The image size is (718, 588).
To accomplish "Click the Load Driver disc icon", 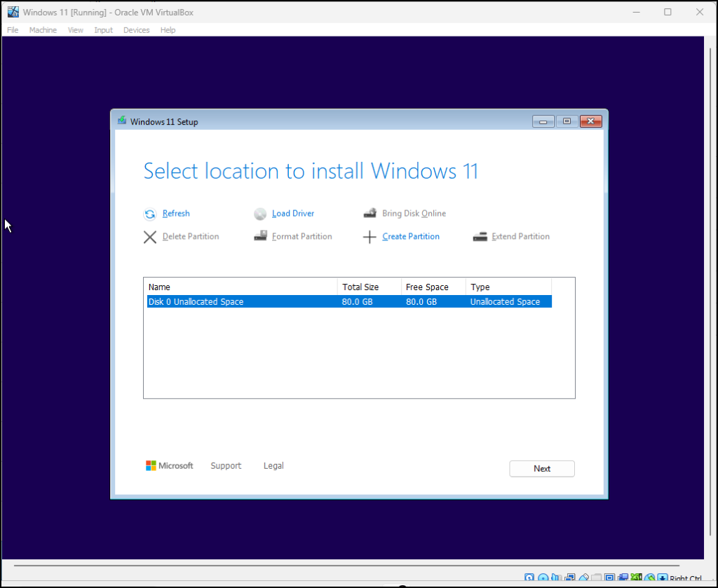I will click(260, 214).
